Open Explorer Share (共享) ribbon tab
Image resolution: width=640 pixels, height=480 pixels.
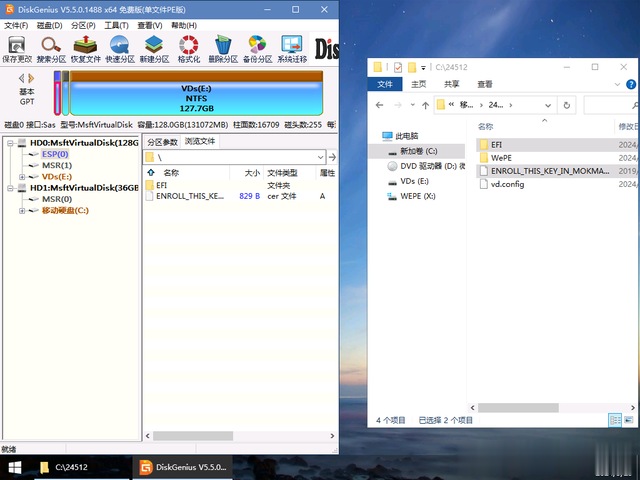(x=452, y=84)
